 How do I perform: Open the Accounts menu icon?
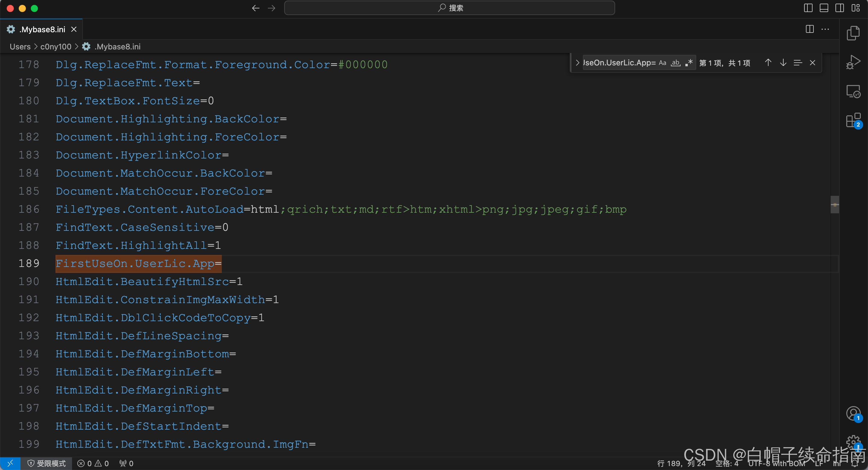tap(853, 413)
